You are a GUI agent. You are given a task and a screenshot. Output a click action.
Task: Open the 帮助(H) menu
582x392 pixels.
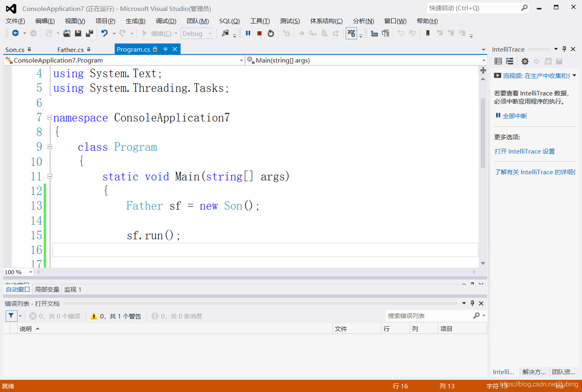(x=427, y=21)
